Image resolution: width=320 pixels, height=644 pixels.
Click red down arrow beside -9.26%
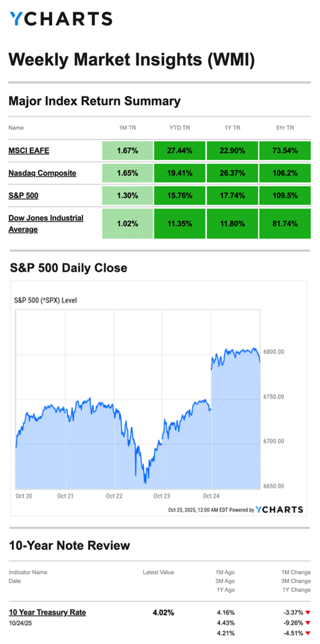(x=307, y=623)
